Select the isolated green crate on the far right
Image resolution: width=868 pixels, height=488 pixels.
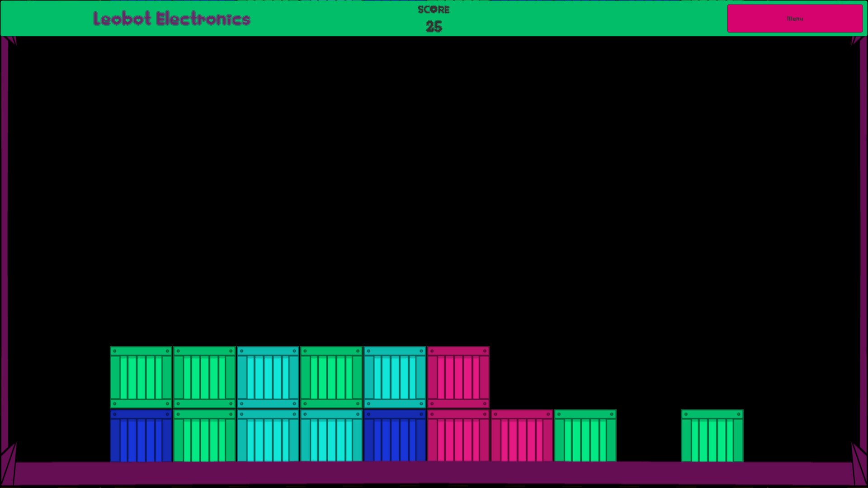pos(712,435)
